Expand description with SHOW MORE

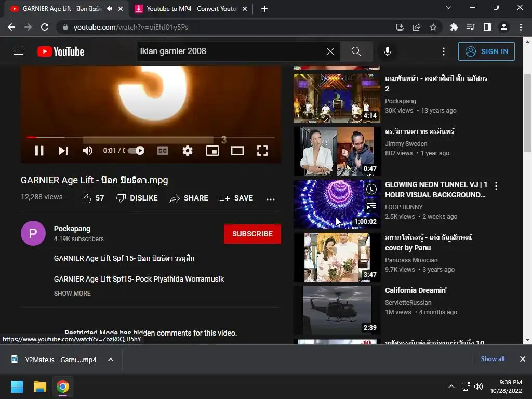[x=72, y=294]
